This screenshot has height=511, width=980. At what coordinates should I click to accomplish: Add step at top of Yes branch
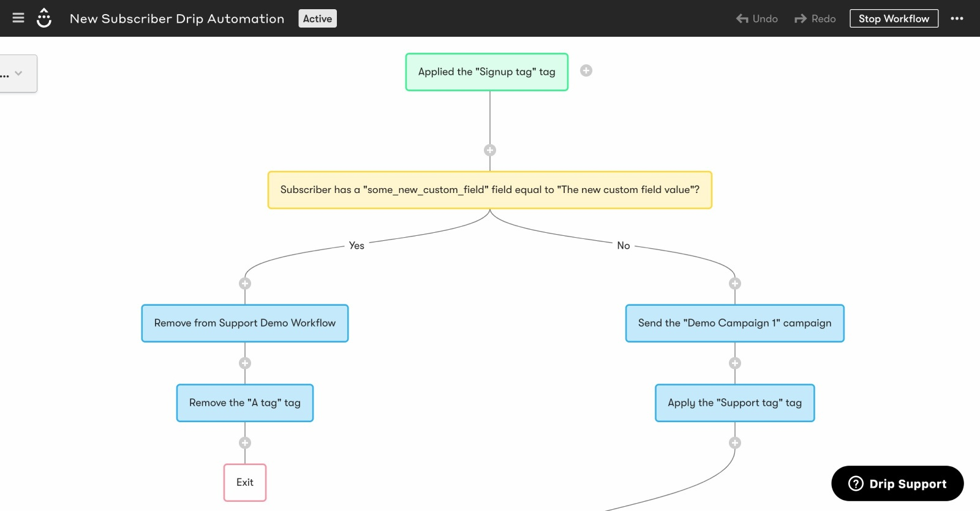(245, 283)
